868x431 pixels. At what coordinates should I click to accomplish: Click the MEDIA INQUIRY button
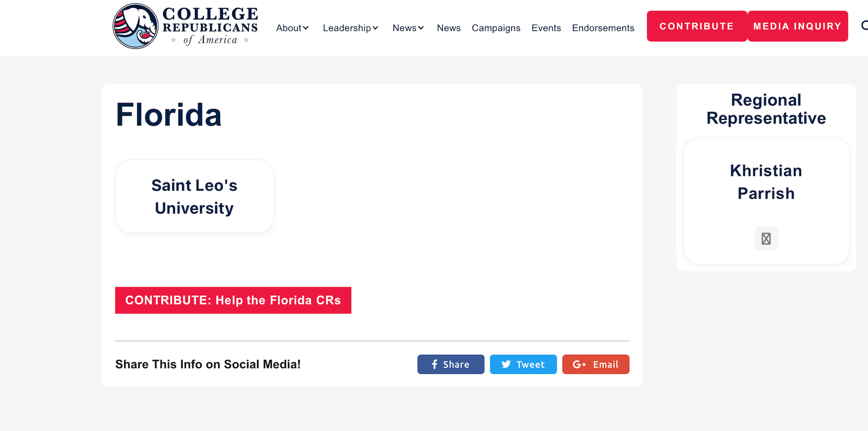pos(797,26)
